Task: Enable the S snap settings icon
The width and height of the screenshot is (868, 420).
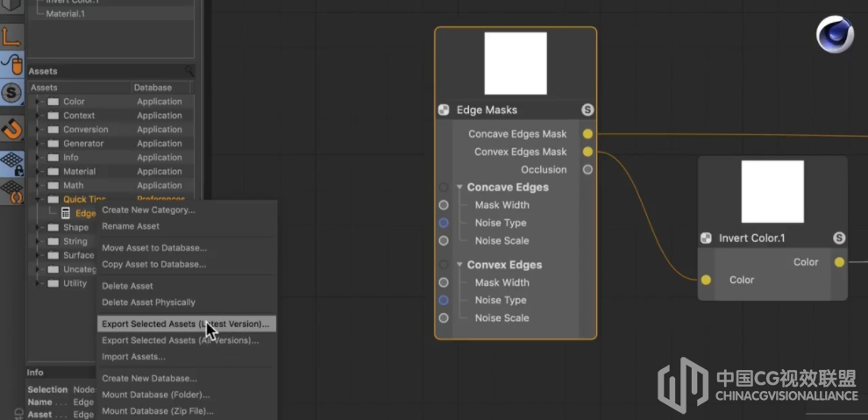Action: [x=11, y=92]
